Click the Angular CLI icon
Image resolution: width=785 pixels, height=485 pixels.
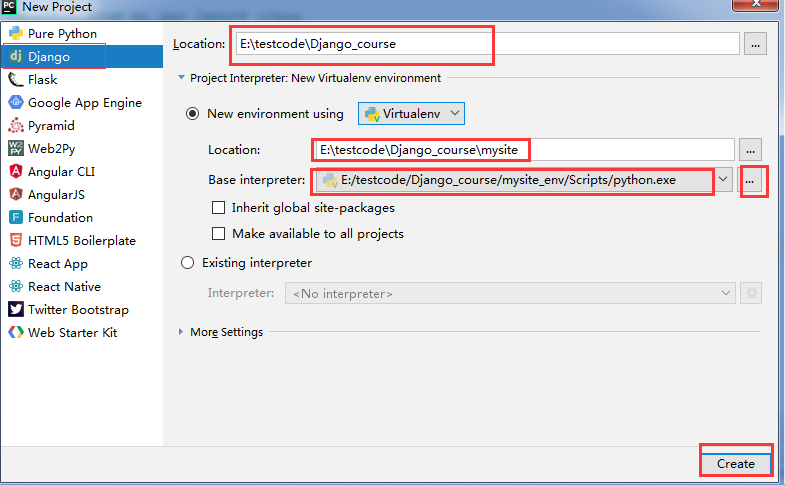click(x=16, y=172)
